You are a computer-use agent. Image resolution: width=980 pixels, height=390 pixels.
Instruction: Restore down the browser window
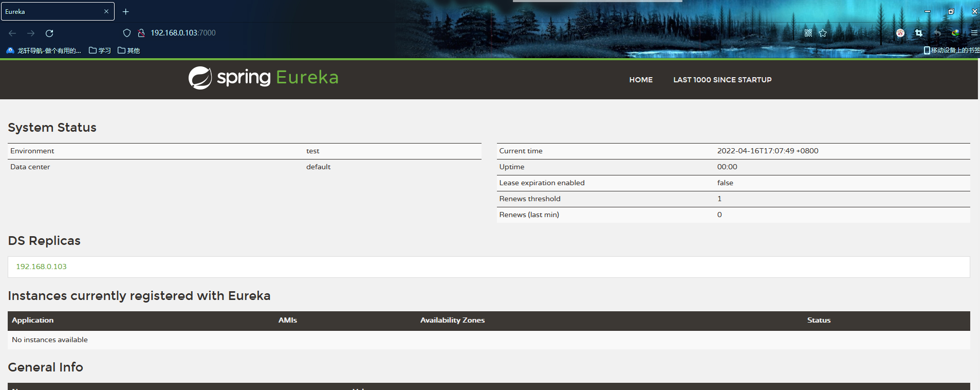951,11
